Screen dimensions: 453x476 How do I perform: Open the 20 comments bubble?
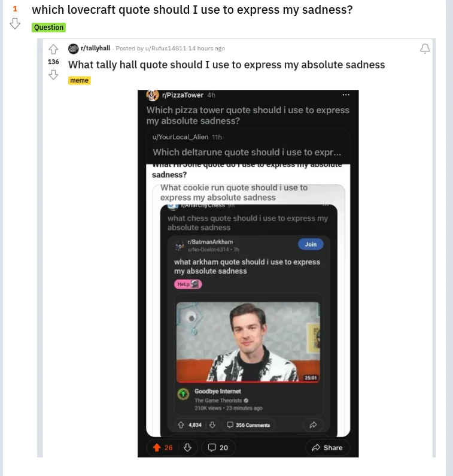[218, 447]
